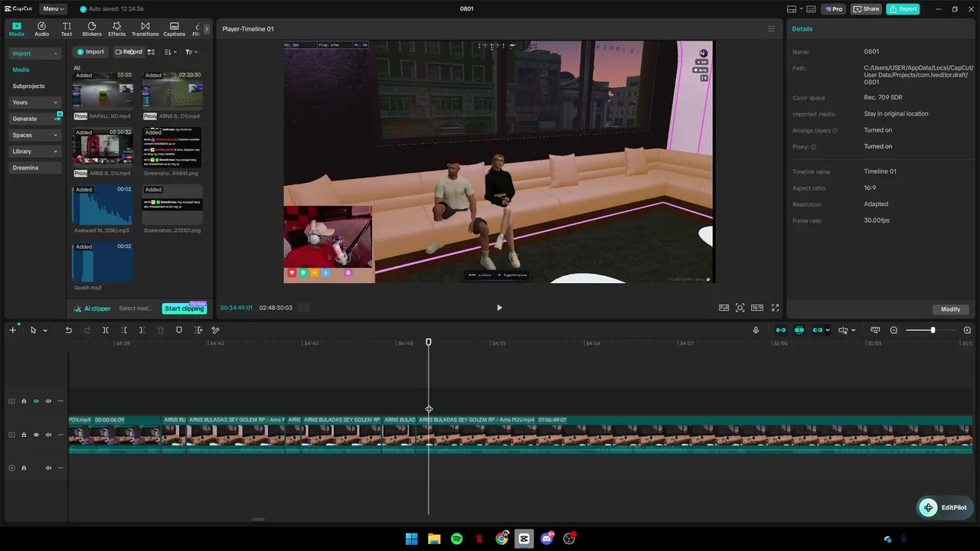Switch to the Transitions tab
This screenshot has height=551, width=980.
145,29
